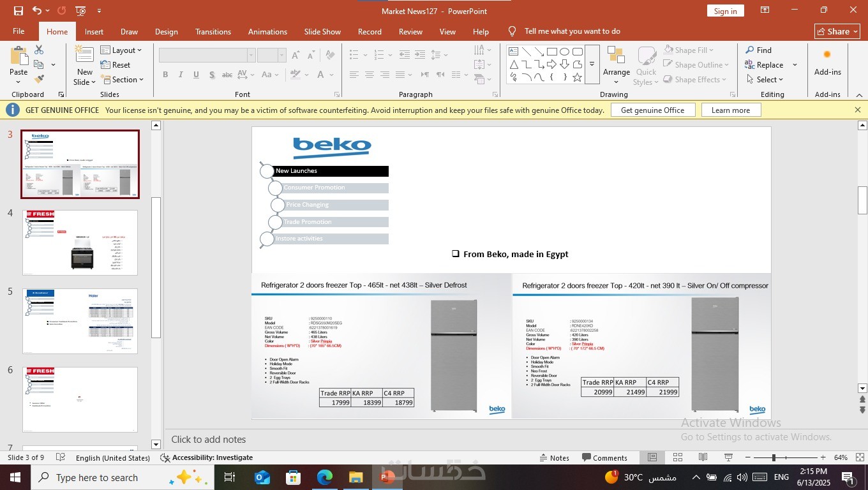Click the Sign in button
This screenshot has height=490, width=868.
[x=725, y=11]
